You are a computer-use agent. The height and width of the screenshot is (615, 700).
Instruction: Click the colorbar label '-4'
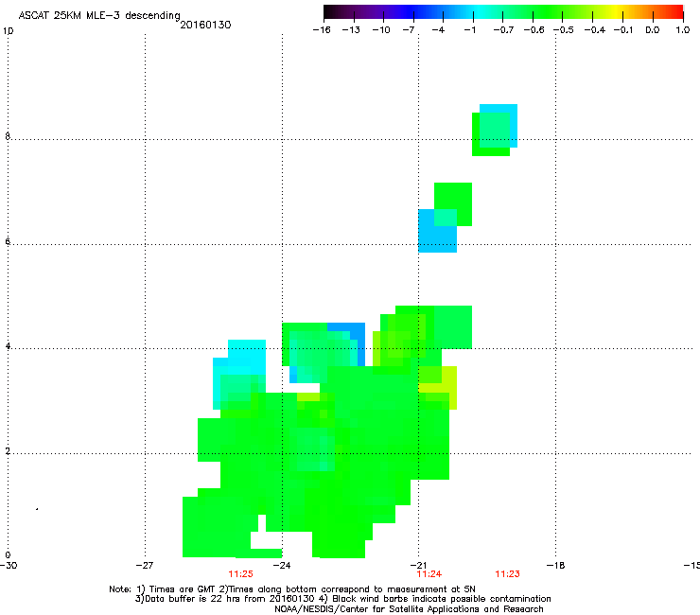(438, 30)
